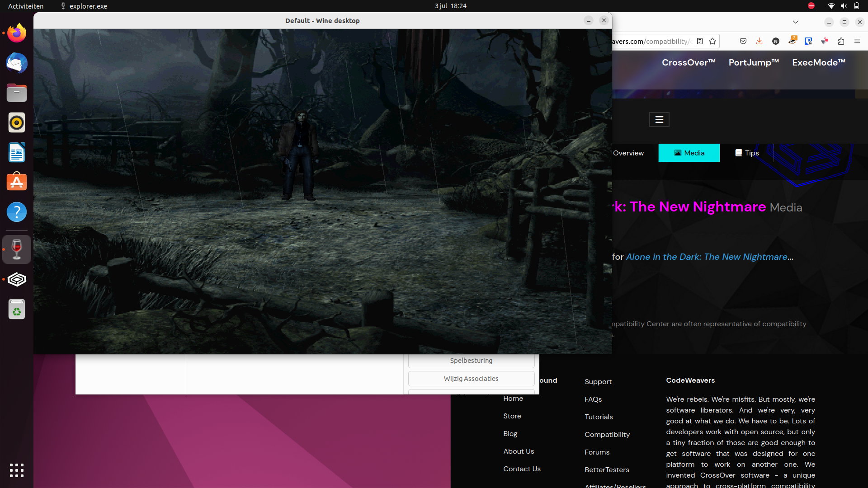
Task: Save this page to Pocket
Action: pyautogui.click(x=743, y=41)
